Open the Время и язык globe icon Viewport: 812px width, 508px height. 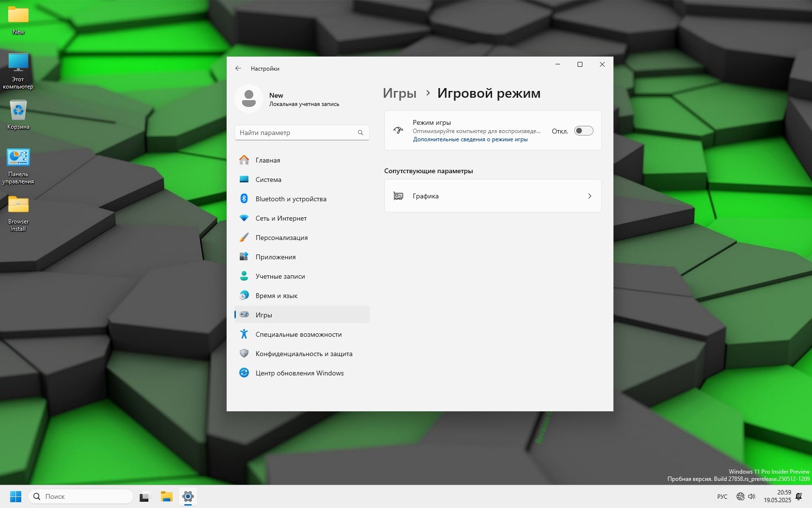[x=244, y=296]
